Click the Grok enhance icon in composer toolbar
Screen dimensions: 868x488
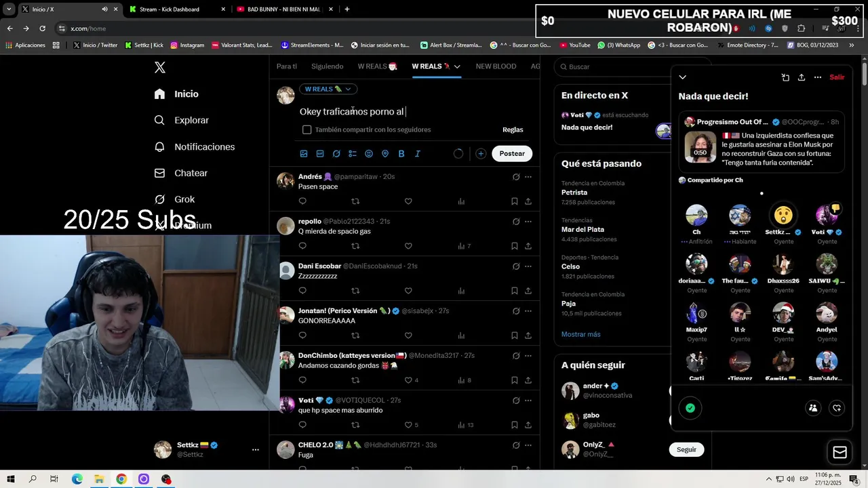tap(336, 154)
